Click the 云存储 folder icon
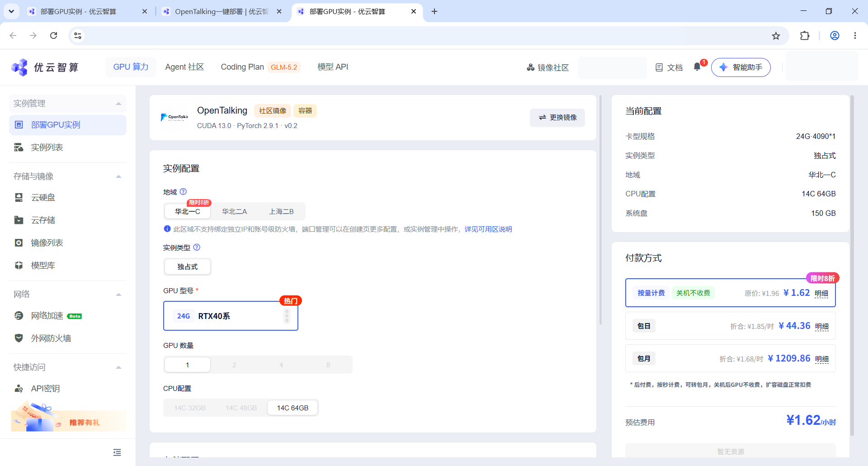The image size is (868, 466). click(19, 220)
